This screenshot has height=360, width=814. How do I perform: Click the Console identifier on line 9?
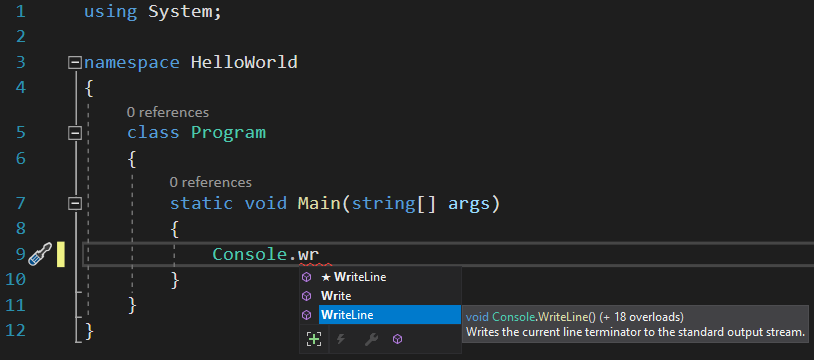tap(249, 255)
